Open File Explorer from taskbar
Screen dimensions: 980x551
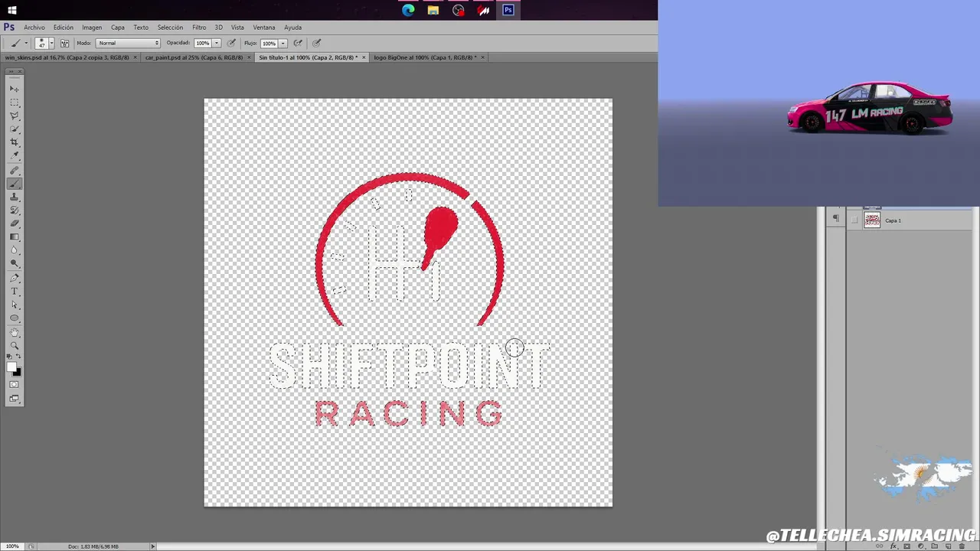(x=433, y=10)
